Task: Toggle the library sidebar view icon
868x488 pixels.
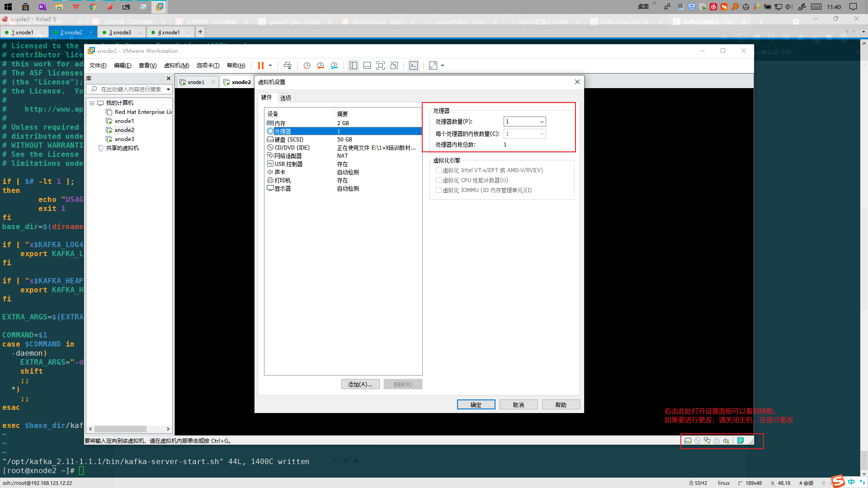Action: 354,66
